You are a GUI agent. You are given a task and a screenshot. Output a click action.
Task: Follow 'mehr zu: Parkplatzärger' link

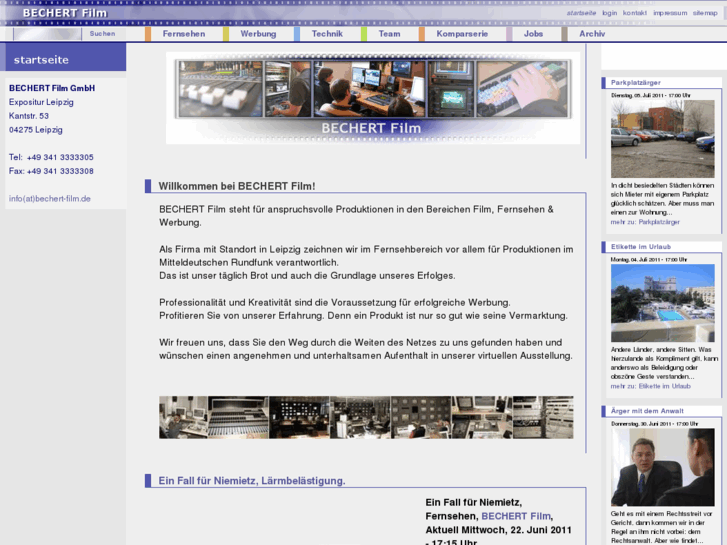(645, 222)
